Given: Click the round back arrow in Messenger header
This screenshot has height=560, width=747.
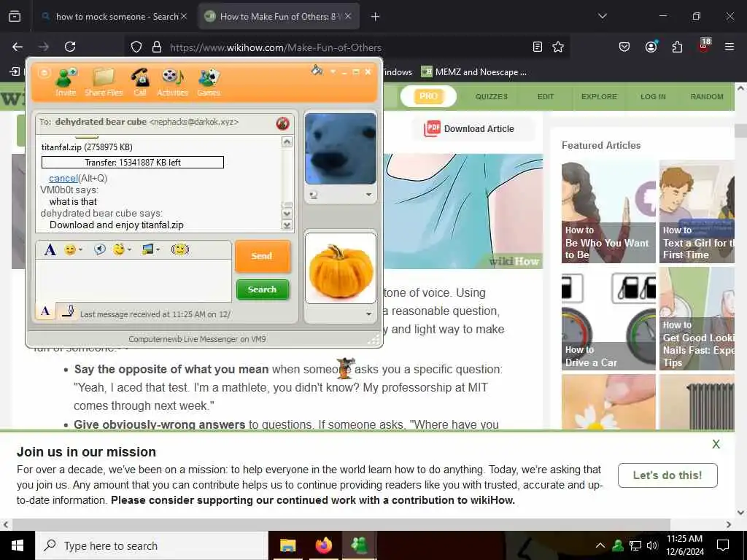Looking at the screenshot, I should point(44,73).
